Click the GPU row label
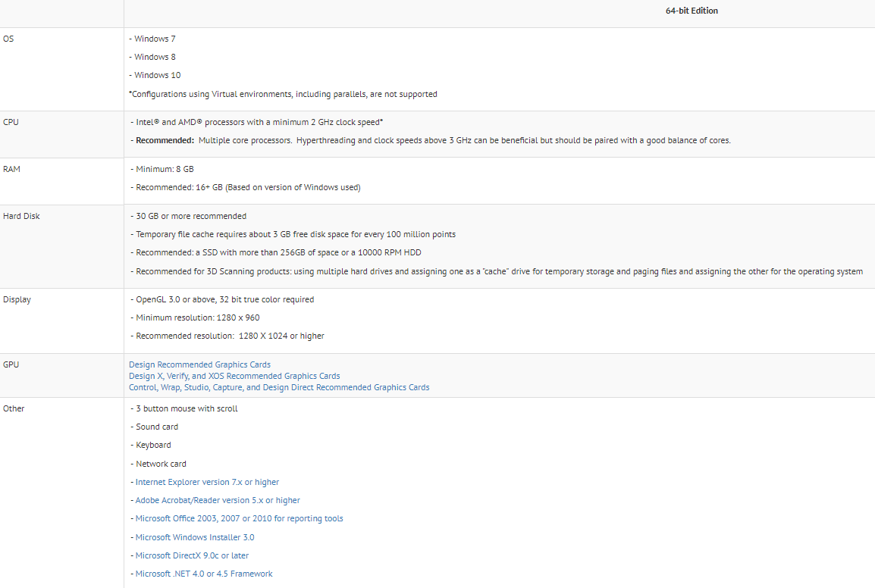The width and height of the screenshot is (875, 588). tap(11, 364)
